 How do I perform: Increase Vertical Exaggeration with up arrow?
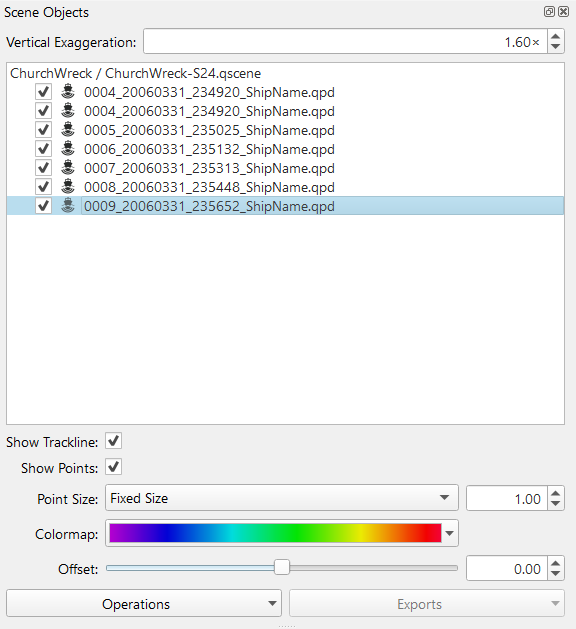[556, 36]
